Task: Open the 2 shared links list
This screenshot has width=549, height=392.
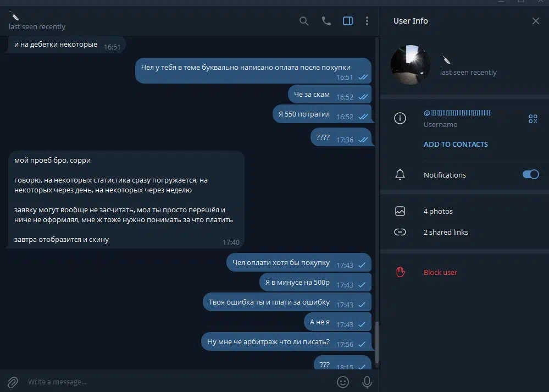Action: 464,232
